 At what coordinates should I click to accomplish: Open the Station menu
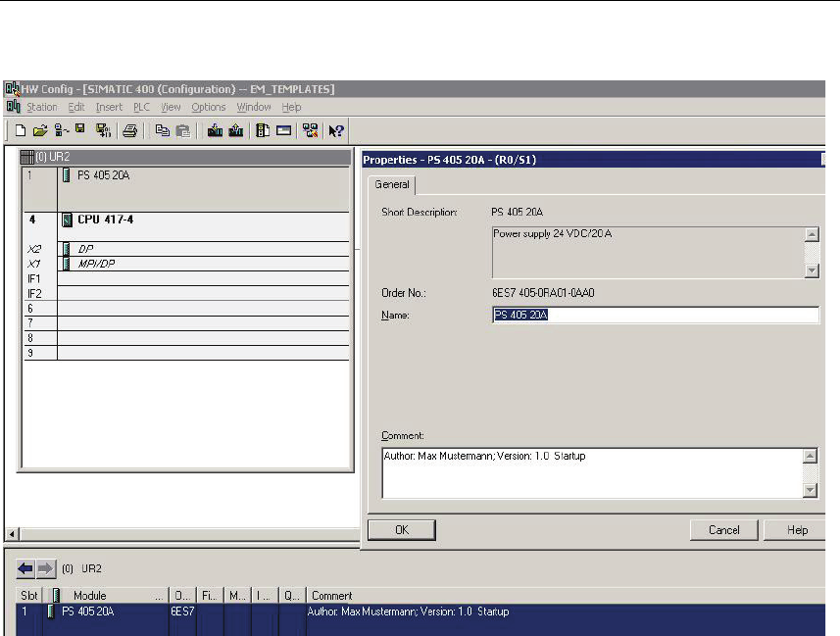point(42,107)
